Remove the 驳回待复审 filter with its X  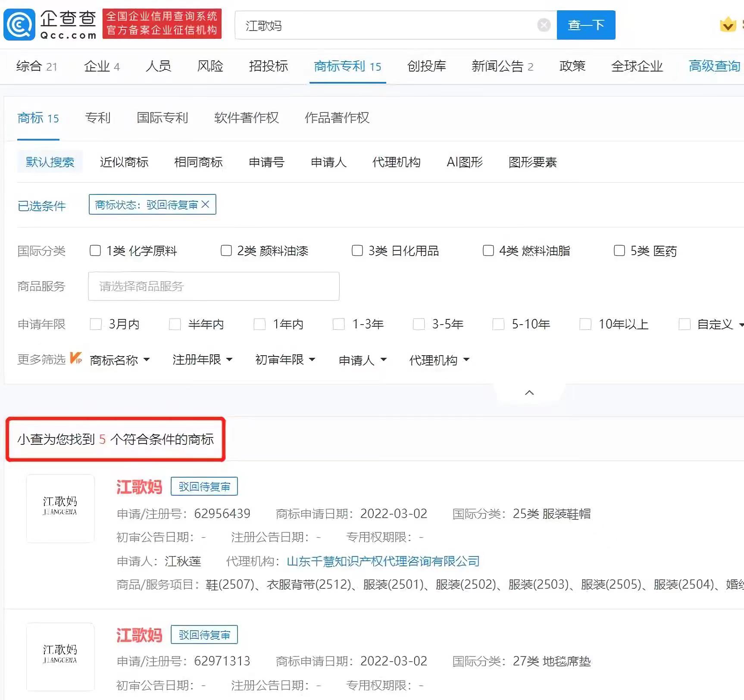[x=206, y=204]
